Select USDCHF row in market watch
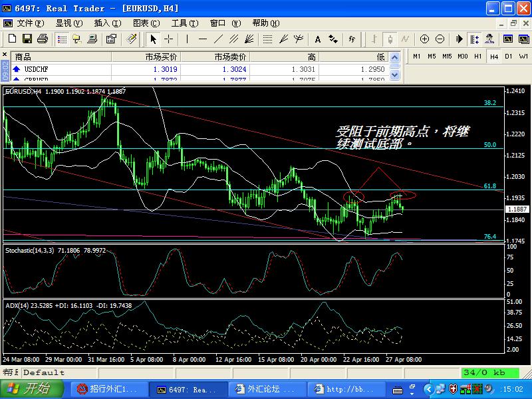The image size is (532, 399). [199, 69]
